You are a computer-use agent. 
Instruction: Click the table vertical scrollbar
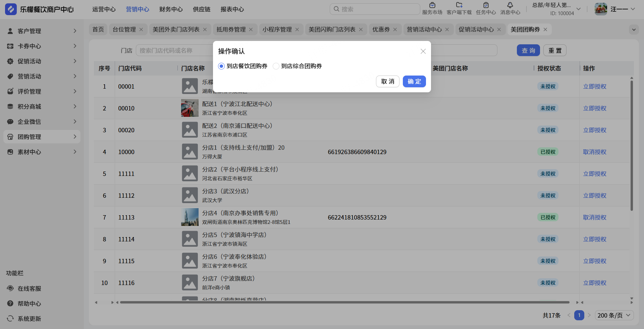(632, 146)
